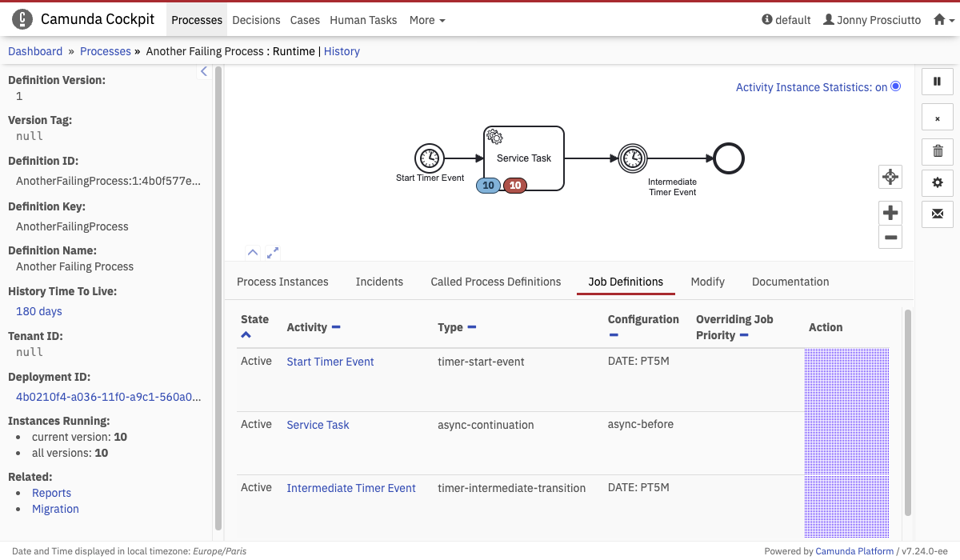Collapse the diagram panel using up chevron
The image size is (960, 560).
tap(253, 252)
